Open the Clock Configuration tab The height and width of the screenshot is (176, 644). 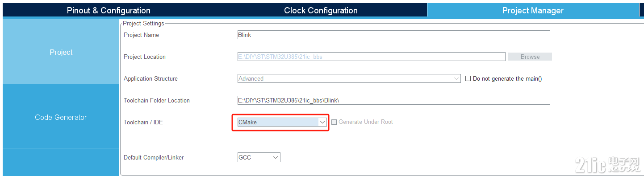click(x=321, y=10)
